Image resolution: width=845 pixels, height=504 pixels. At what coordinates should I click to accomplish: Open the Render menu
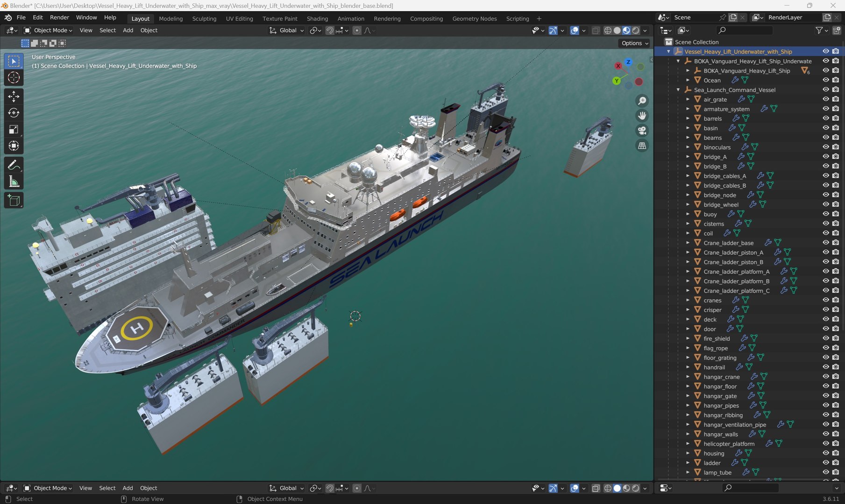tap(59, 17)
